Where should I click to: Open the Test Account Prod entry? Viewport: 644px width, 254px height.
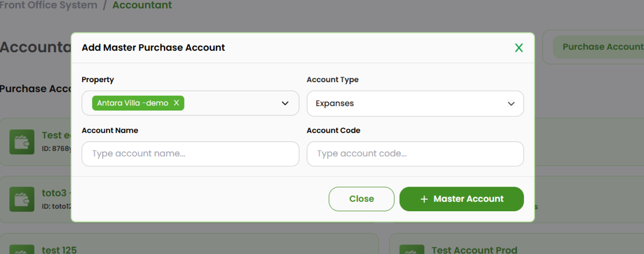pyautogui.click(x=474, y=249)
